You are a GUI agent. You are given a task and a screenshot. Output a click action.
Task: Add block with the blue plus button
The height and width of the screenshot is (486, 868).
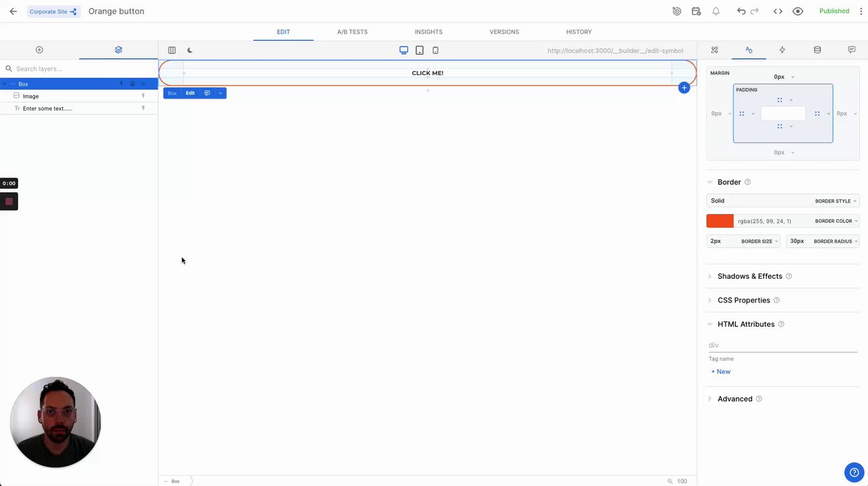tap(684, 88)
